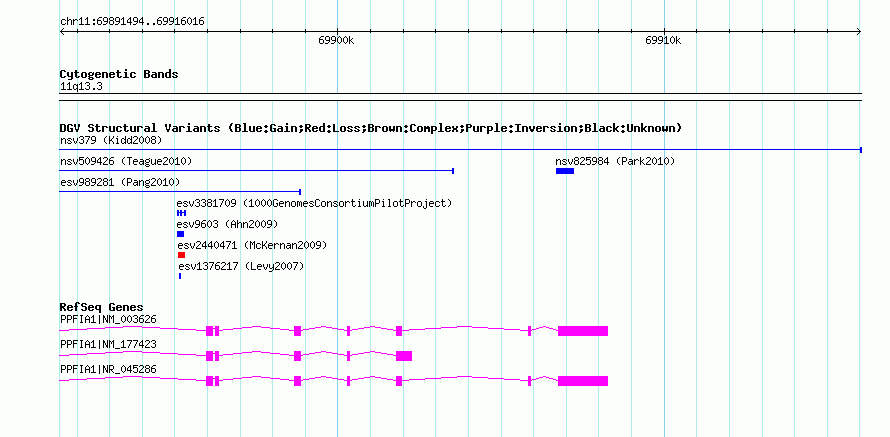
Task: Click the chr11:69891494..69916016 coordinate label
Action: [x=132, y=22]
